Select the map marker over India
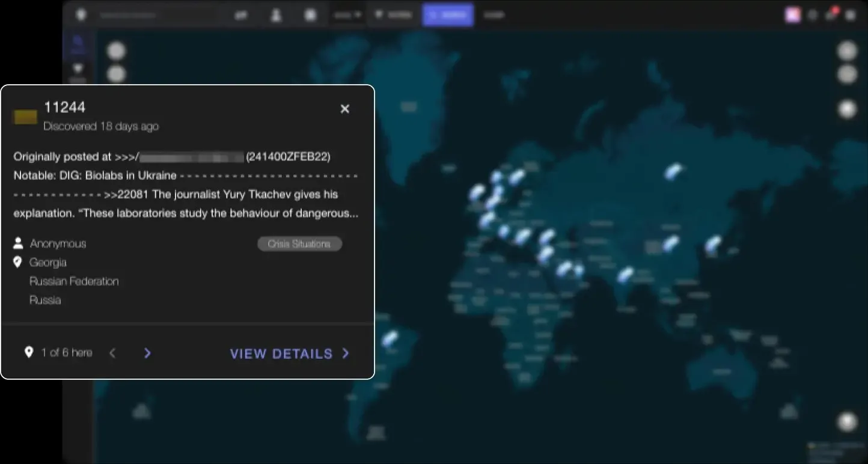Screen dimensions: 868x464 [626, 275]
